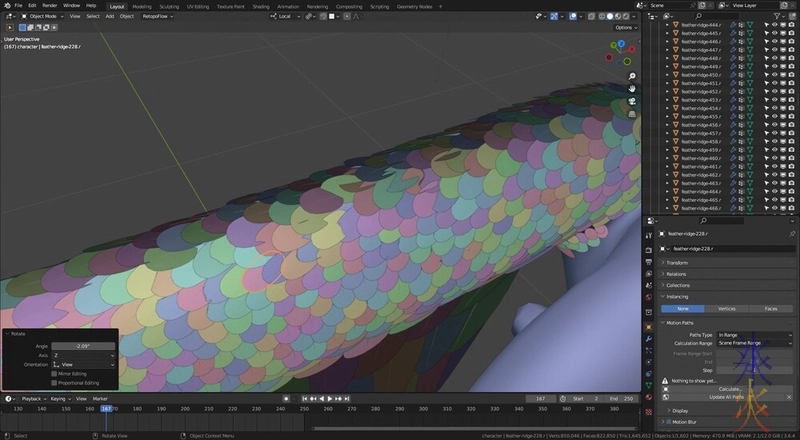The width and height of the screenshot is (800, 440).
Task: Click the pan hand gizmo icon
Action: pyautogui.click(x=632, y=88)
